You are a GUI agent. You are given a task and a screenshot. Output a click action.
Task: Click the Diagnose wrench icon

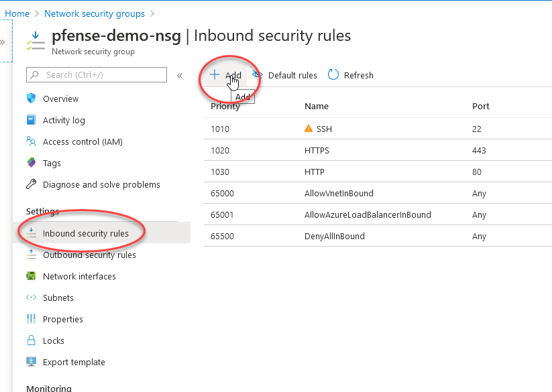[x=31, y=184]
